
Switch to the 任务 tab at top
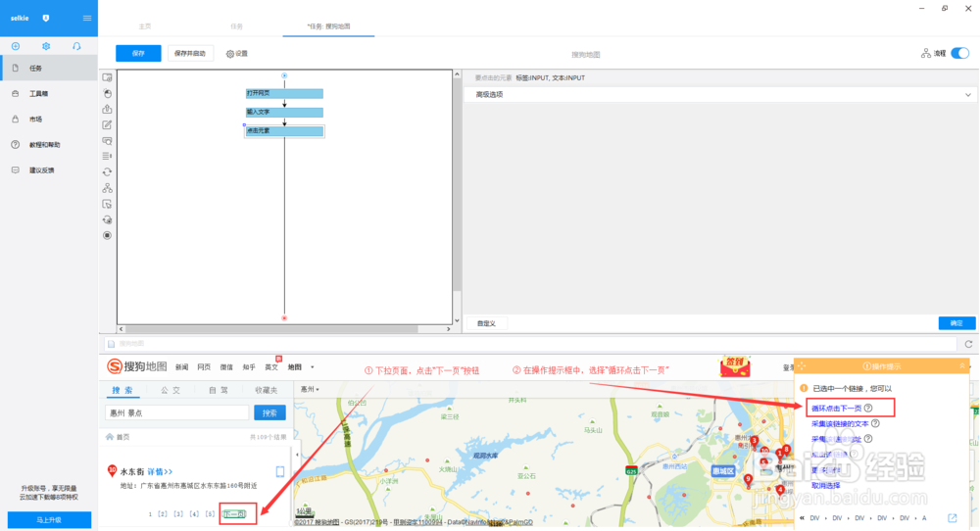pos(236,26)
